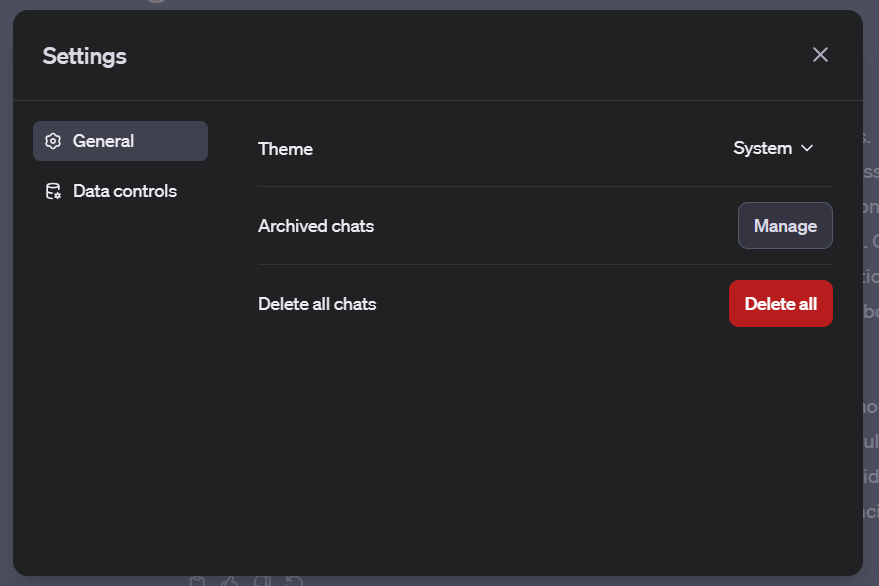Click the dimmed copy clipboard icon
Image resolution: width=879 pixels, height=586 pixels.
(x=197, y=581)
